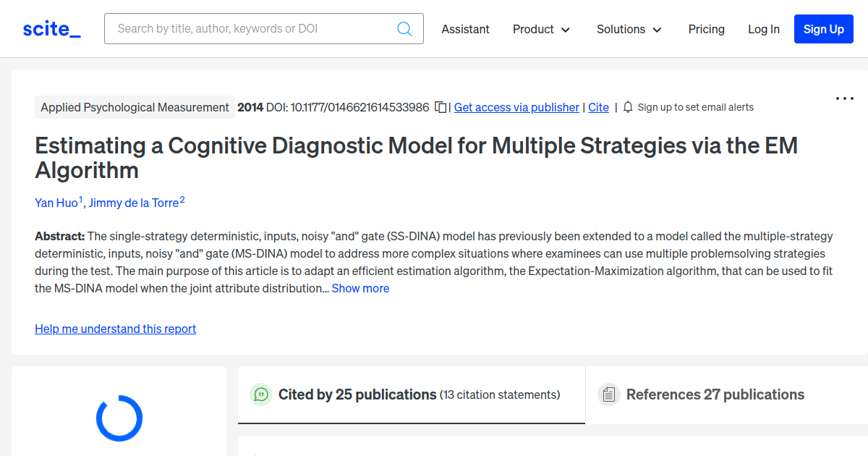Open Get access via publisher link
This screenshot has height=456, width=868.
tap(516, 107)
